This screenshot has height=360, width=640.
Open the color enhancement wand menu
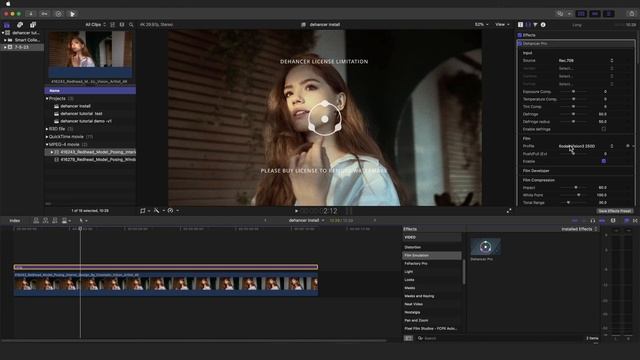click(158, 211)
